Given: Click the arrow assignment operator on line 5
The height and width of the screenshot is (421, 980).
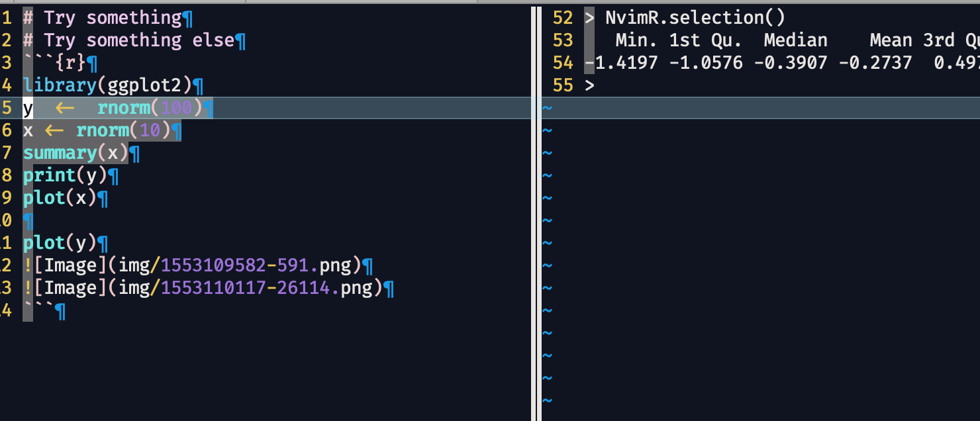Looking at the screenshot, I should (x=65, y=107).
